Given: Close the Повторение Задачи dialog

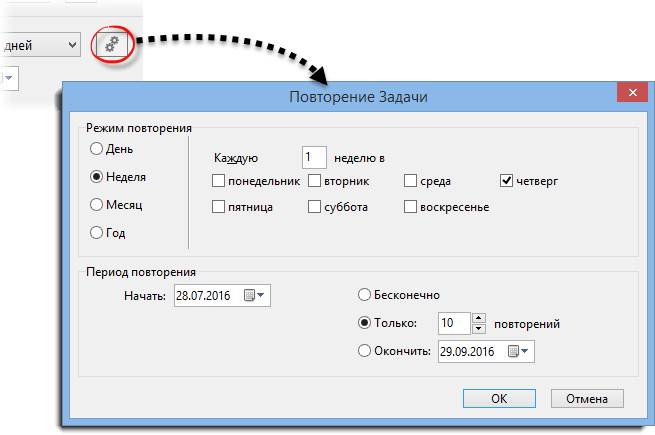Looking at the screenshot, I should point(632,92).
